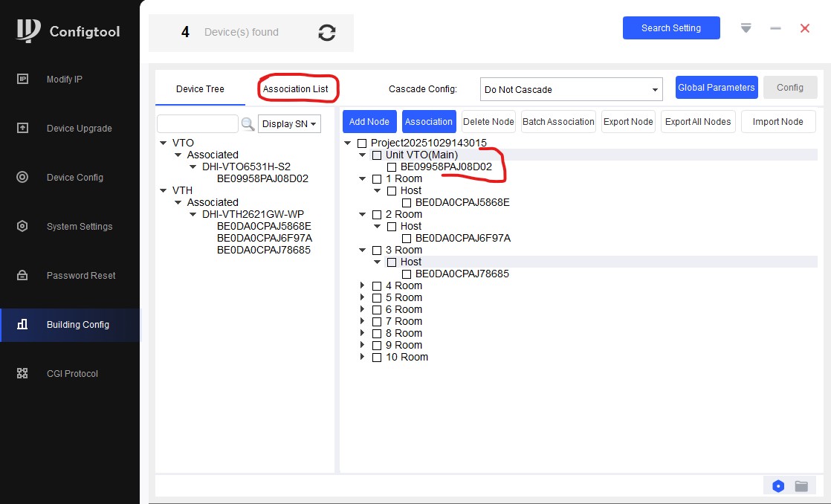Screen dimensions: 831x504
Task: Select Password Reset lock icon
Action: 22,276
